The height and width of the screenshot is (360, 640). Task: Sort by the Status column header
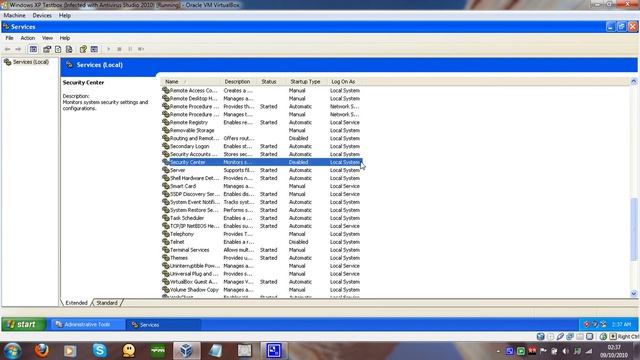[272, 82]
